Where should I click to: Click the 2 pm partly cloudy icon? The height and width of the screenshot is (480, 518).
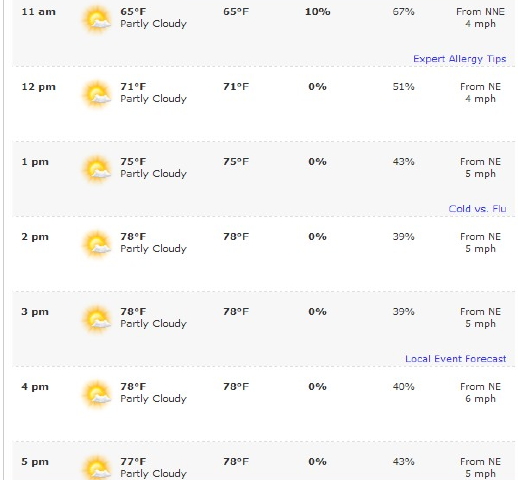tap(97, 244)
